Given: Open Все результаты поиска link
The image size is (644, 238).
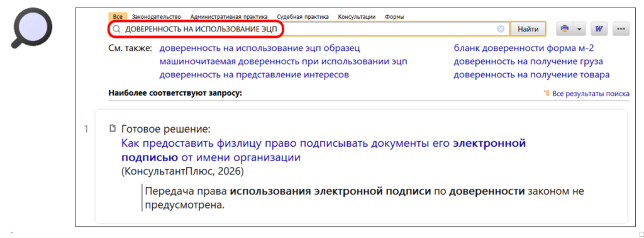Looking at the screenshot, I should (x=591, y=94).
